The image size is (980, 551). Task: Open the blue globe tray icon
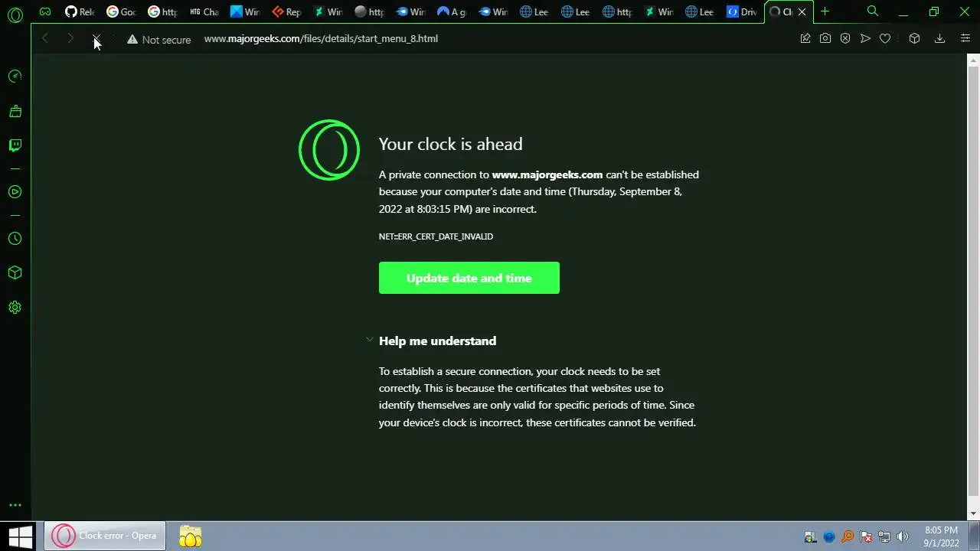tap(829, 536)
